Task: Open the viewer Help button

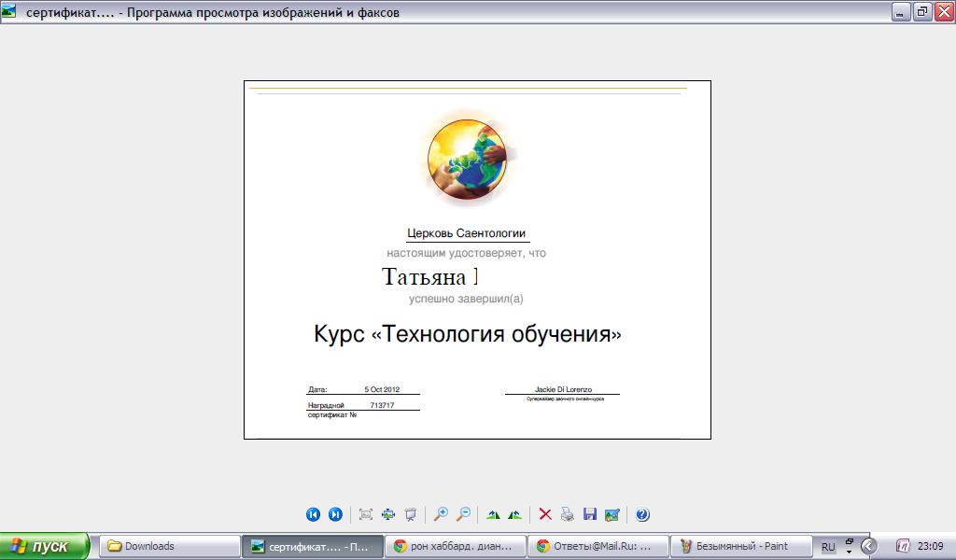Action: pyautogui.click(x=642, y=514)
